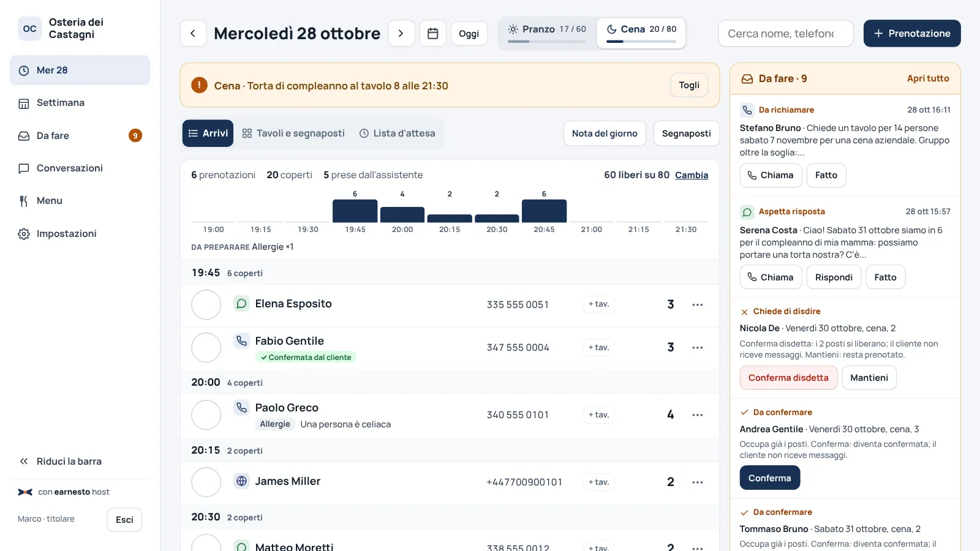Click the Cambia capacity link
The image size is (980, 551).
tap(692, 175)
